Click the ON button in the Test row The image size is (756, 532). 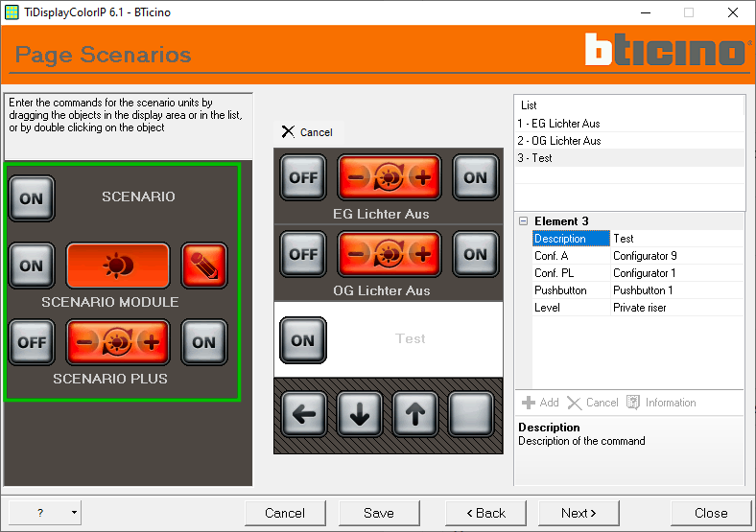click(x=303, y=340)
